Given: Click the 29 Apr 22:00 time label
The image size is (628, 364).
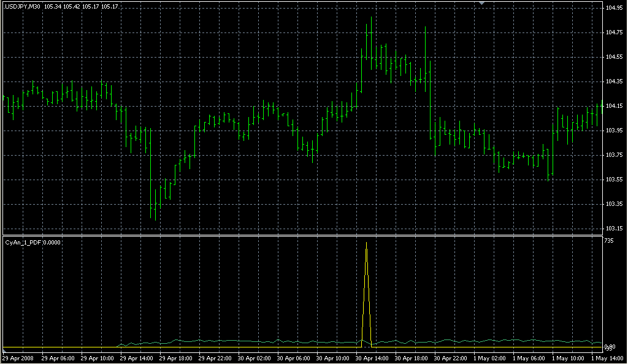Looking at the screenshot, I should tap(215, 358).
